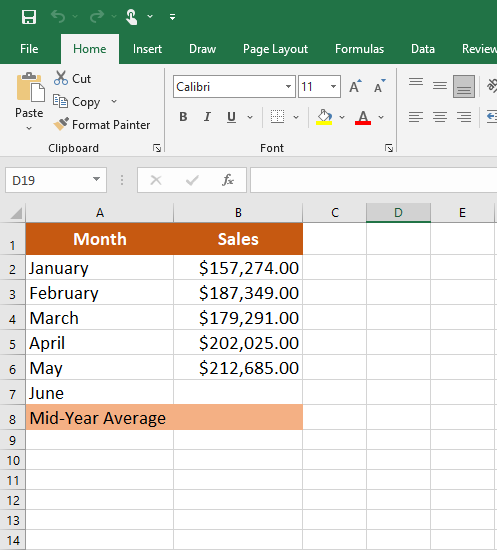Click the Decrease Font Size icon
This screenshot has height=550, width=497.
click(380, 86)
